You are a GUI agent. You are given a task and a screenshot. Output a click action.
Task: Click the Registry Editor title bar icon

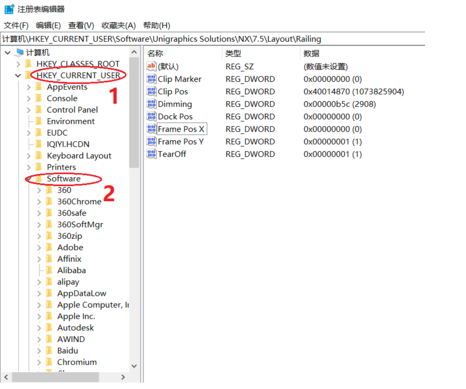[x=9, y=9]
